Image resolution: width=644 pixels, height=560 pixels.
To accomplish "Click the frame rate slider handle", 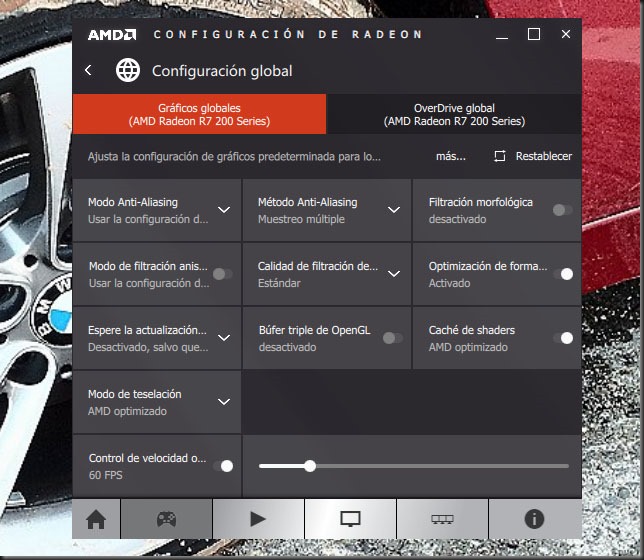I will (310, 466).
